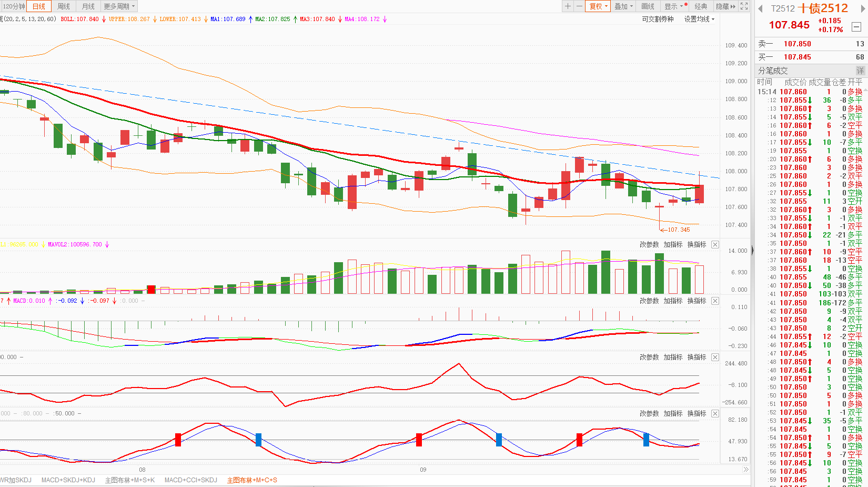Open 叠加 overlay dropdown
The height and width of the screenshot is (487, 868).
pos(624,6)
